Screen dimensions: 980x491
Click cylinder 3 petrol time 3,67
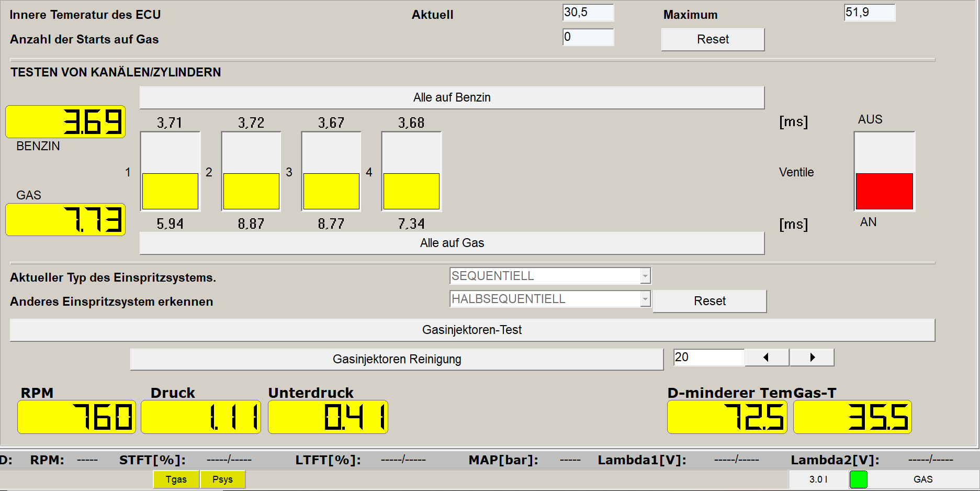[331, 123]
